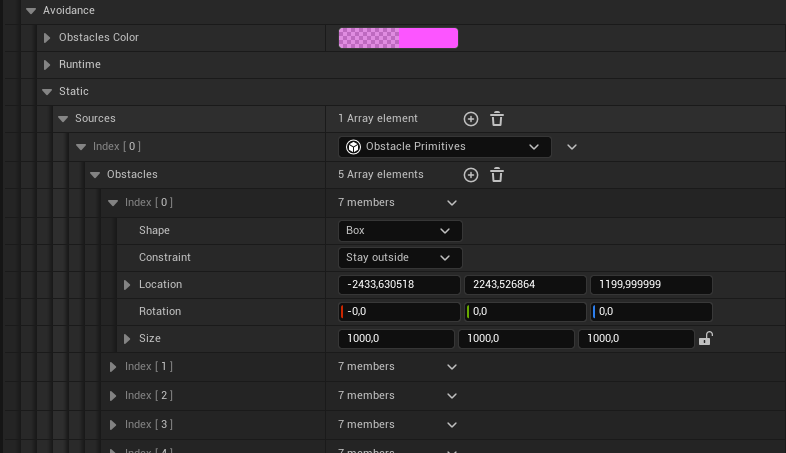Screen dimensions: 786x453
Task: Open options chevron for Index [ 2 ]
Action: click(x=452, y=396)
